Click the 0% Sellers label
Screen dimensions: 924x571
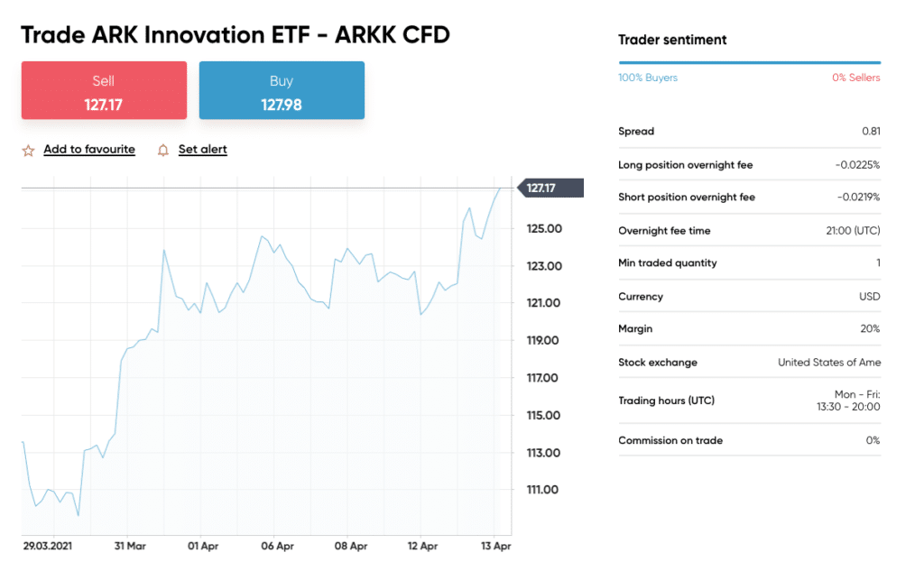pos(857,78)
